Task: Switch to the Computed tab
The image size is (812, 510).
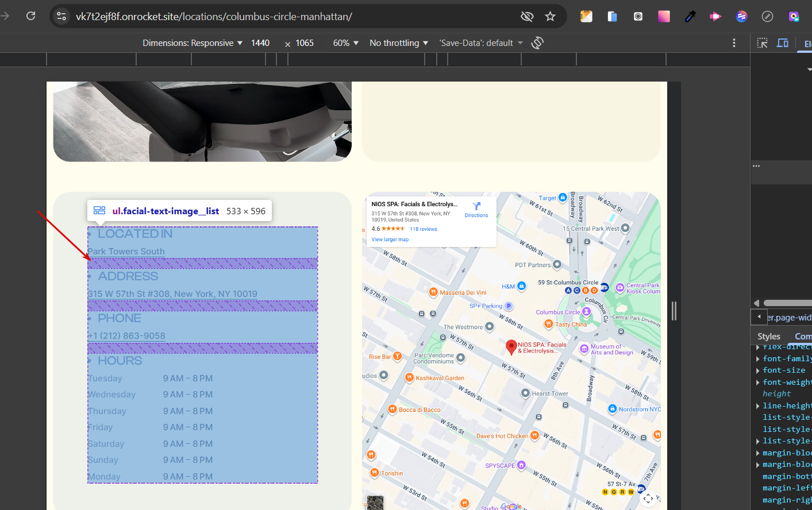Action: pyautogui.click(x=803, y=337)
